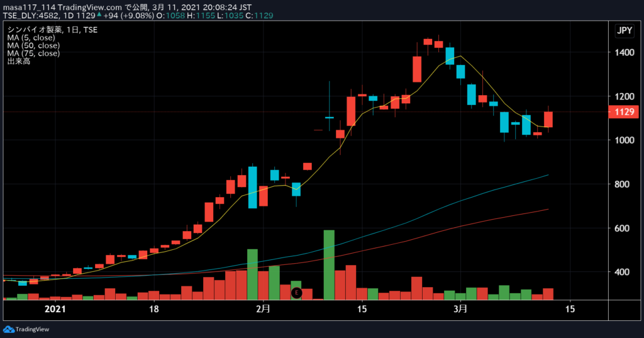Click the current price tag 1129

(x=625, y=112)
